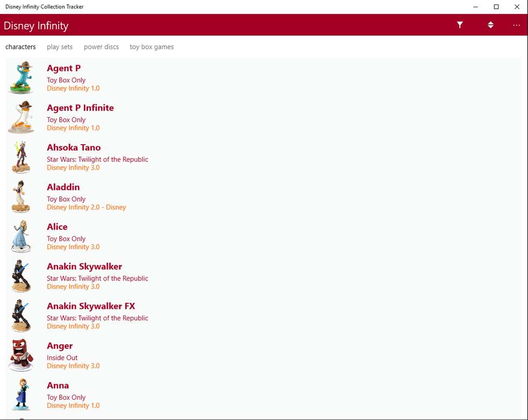Image resolution: width=528 pixels, height=420 pixels.
Task: Click Star Wars playset text under Ahsoka Tano
Action: click(98, 160)
